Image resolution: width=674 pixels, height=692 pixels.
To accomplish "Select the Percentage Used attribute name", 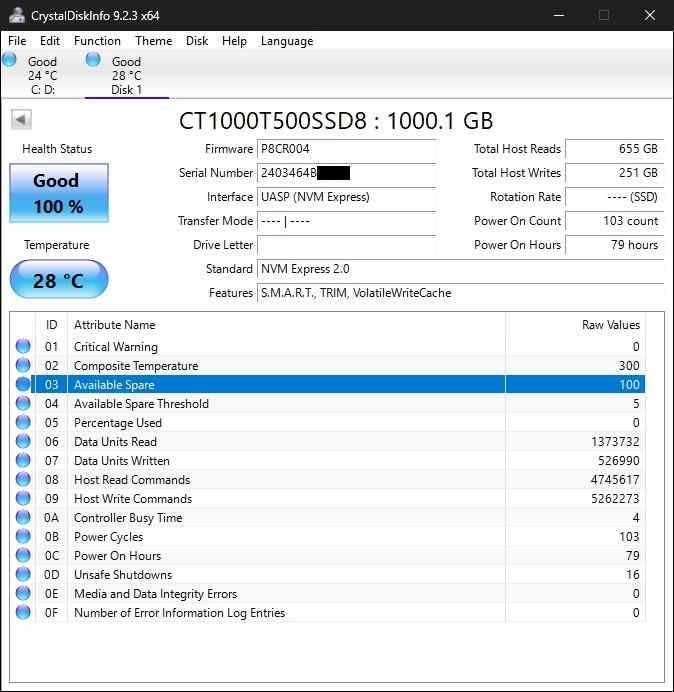I will 118,423.
